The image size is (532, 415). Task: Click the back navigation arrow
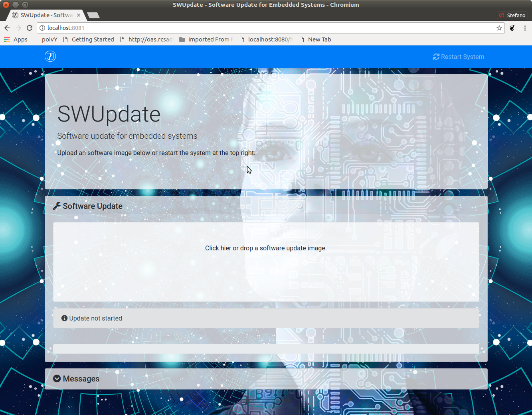[7, 28]
